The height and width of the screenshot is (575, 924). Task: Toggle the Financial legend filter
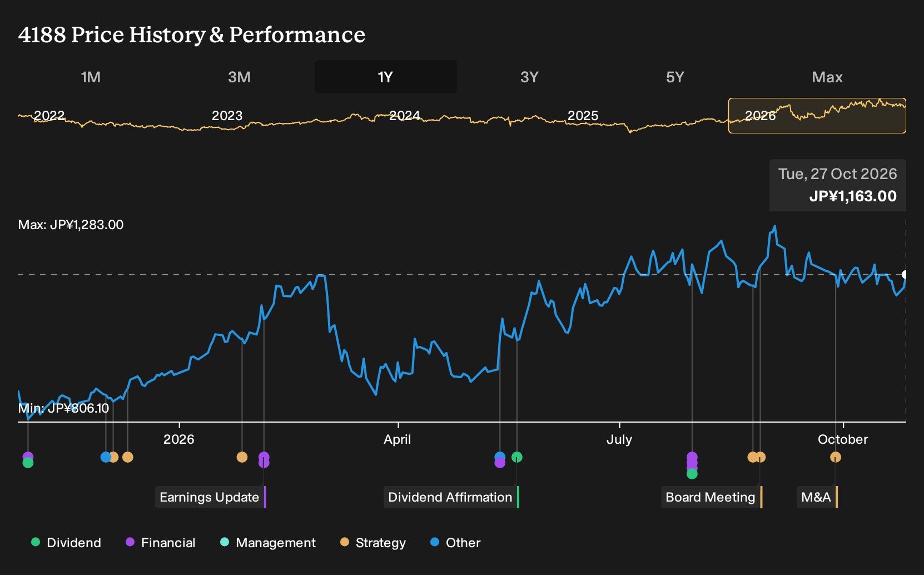[x=161, y=543]
